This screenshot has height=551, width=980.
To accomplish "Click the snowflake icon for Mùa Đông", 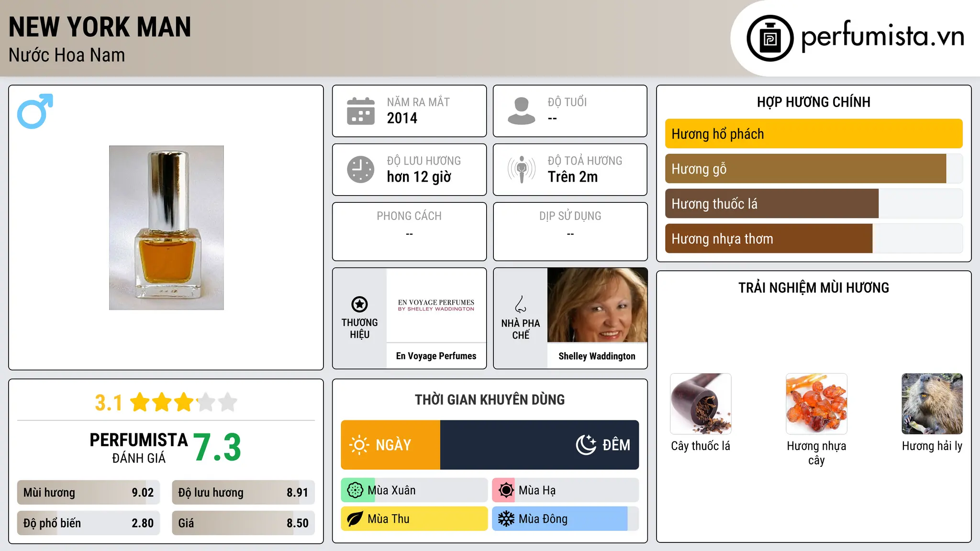I will (x=506, y=519).
